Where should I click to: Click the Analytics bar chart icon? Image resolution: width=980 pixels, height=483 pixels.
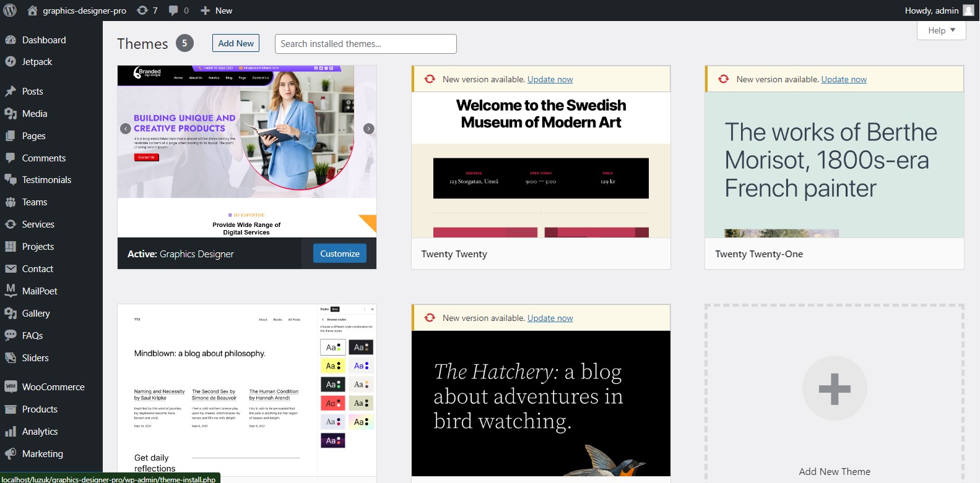click(11, 432)
